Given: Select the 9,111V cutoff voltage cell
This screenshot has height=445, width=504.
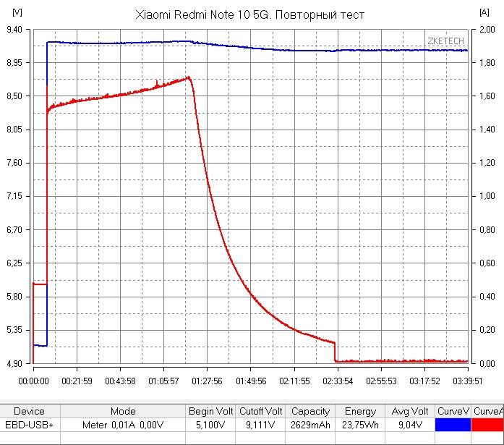Looking at the screenshot, I should click(262, 425).
